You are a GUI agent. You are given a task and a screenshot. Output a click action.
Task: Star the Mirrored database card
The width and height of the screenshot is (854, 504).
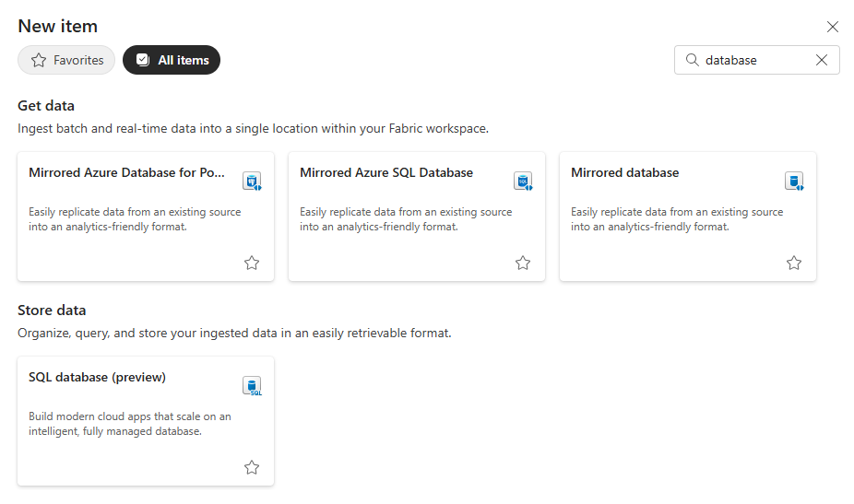tap(794, 263)
